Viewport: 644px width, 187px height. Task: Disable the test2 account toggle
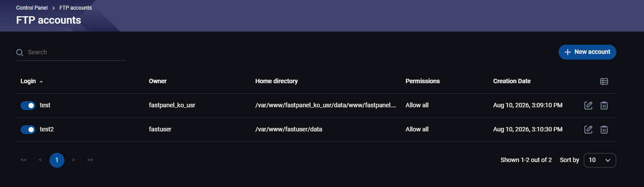click(28, 129)
